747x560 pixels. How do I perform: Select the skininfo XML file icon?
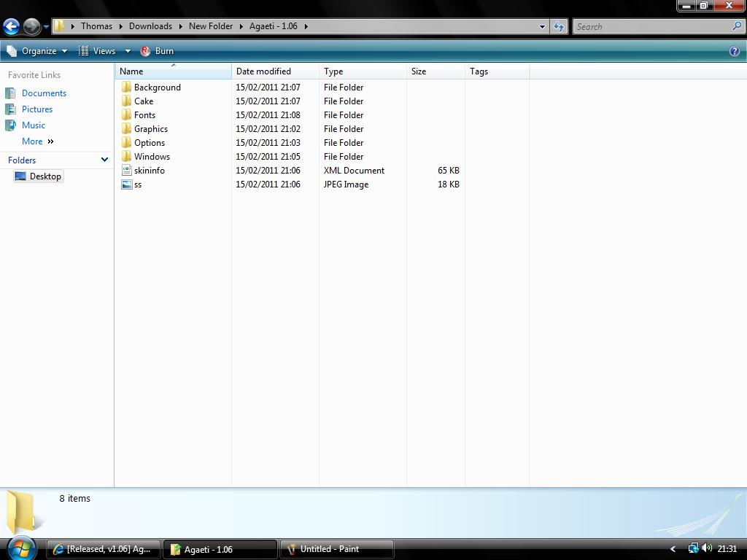126,170
